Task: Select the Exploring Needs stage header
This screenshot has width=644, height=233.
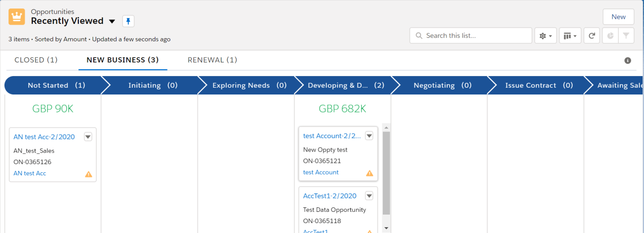Action: pos(249,85)
